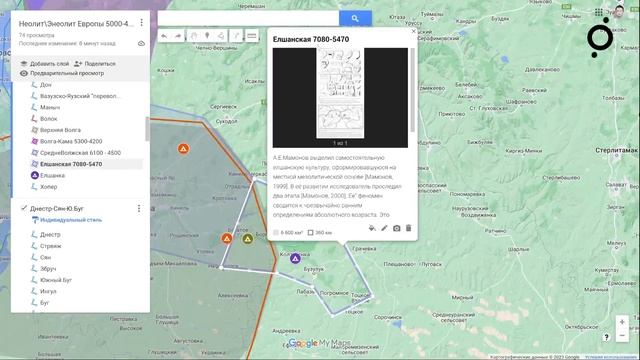The height and width of the screenshot is (360, 640).
Task: Click the search magnifier button
Action: (355, 18)
